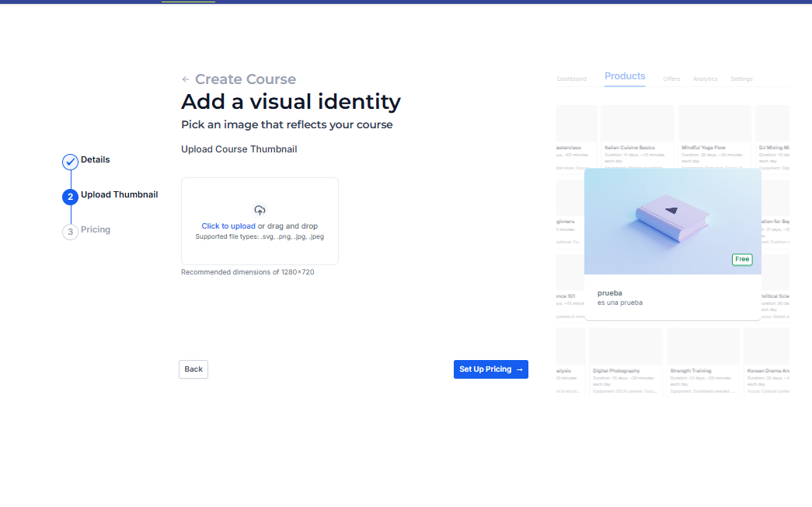The width and height of the screenshot is (812, 507).
Task: Select the step 3 Pricing circle
Action: [x=70, y=232]
